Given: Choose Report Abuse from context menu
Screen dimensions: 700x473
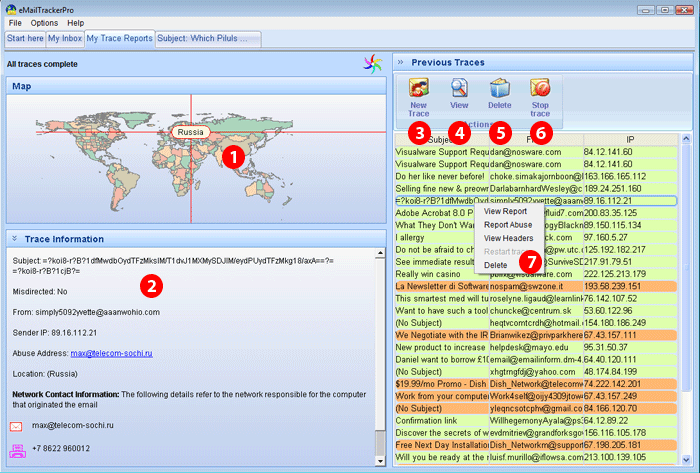Looking at the screenshot, I should click(508, 224).
